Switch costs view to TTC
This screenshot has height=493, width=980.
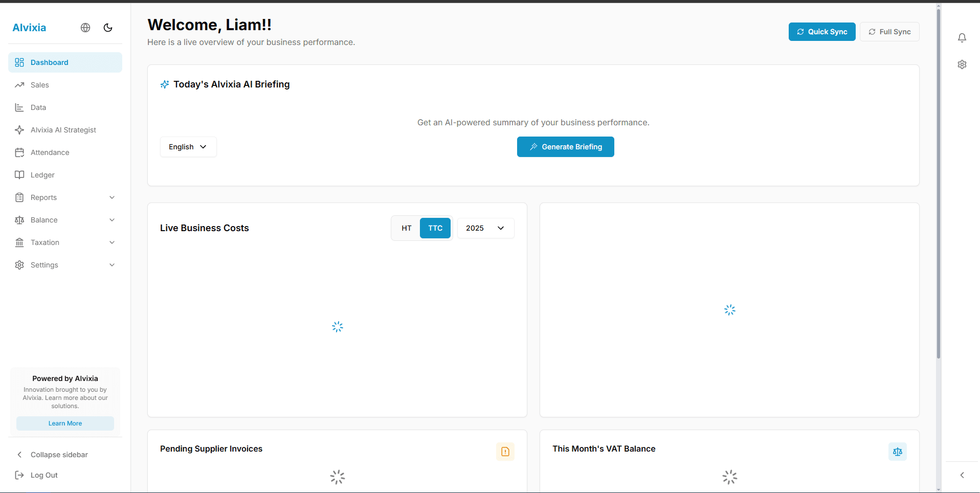coord(435,228)
